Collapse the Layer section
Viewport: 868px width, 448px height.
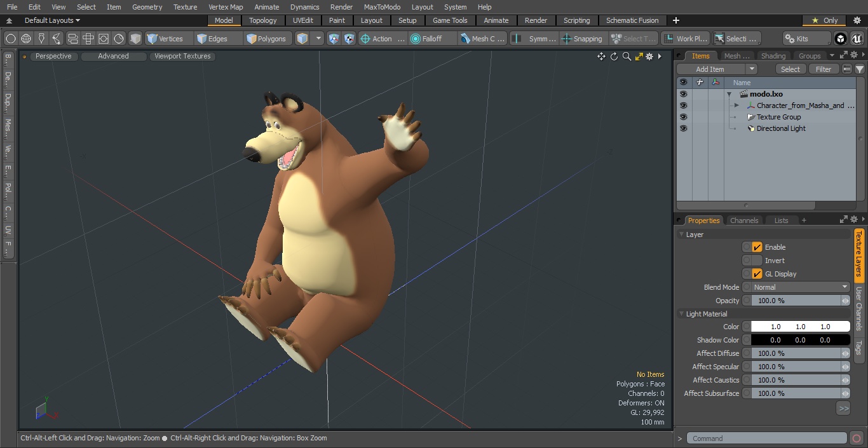pyautogui.click(x=682, y=234)
